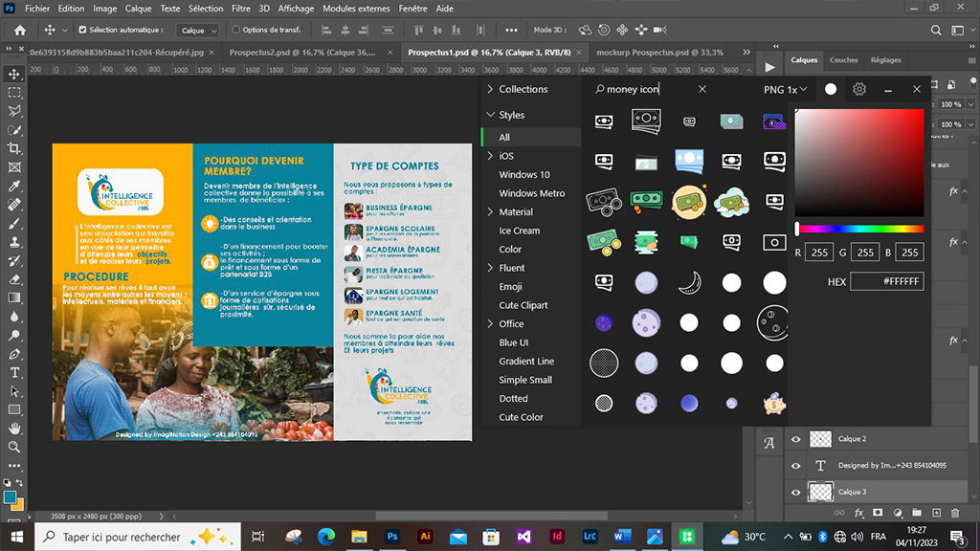Expand the Collections section

tap(491, 89)
